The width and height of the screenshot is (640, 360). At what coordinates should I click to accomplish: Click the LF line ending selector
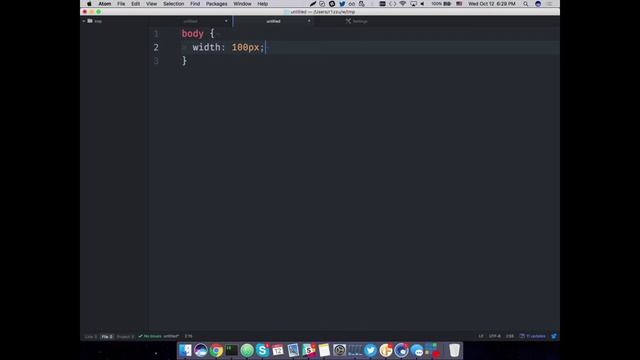click(481, 336)
